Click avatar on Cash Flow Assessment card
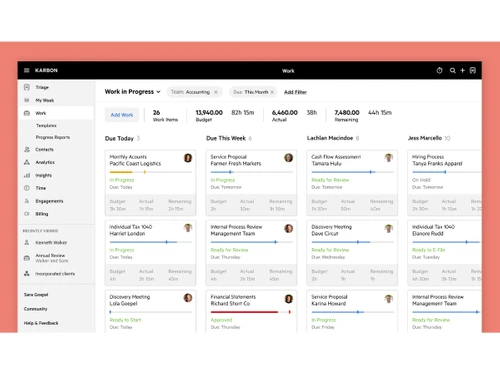Viewport: 500px width, 375px height. (x=389, y=158)
